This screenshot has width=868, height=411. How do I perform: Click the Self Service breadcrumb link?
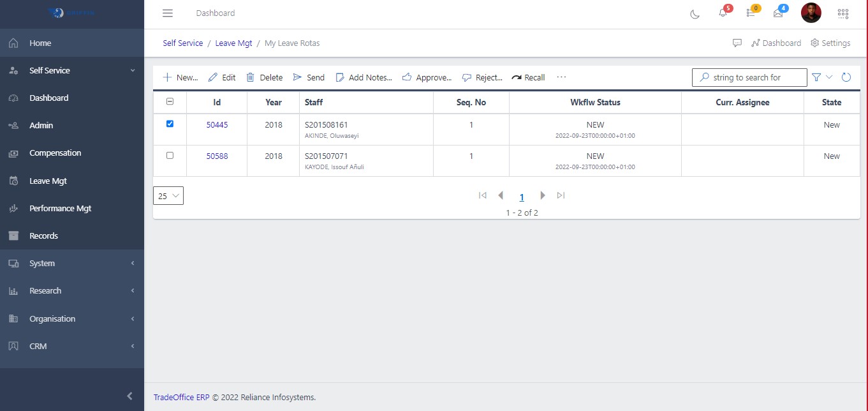182,43
